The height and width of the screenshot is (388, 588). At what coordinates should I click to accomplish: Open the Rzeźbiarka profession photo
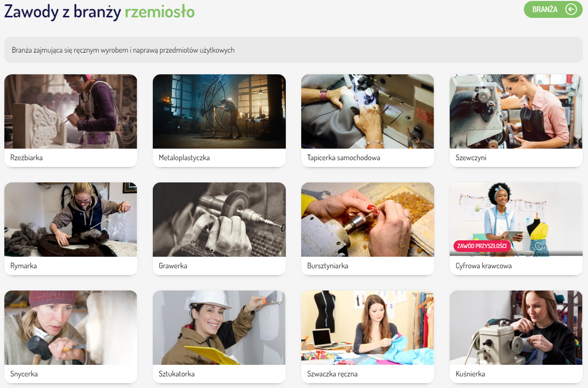pos(71,111)
